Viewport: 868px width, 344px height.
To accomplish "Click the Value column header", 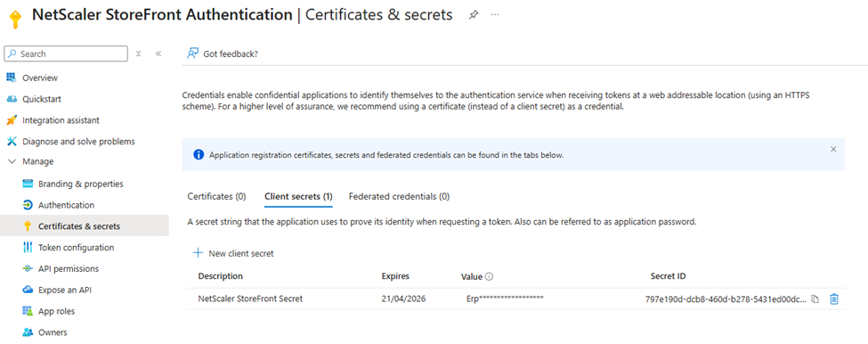I will [472, 276].
